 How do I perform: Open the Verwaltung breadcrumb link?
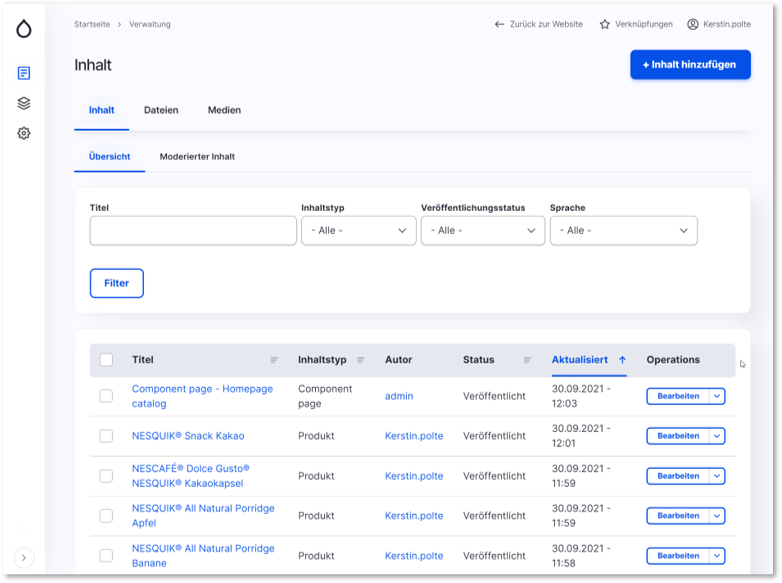pos(150,24)
